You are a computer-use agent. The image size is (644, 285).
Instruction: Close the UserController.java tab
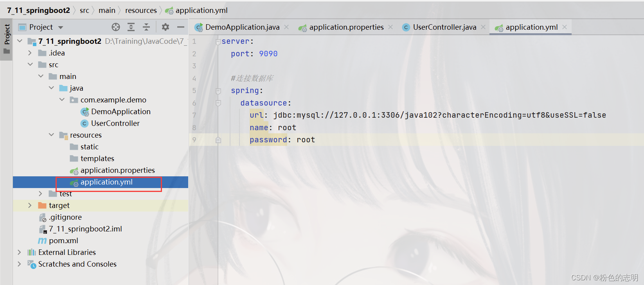pyautogui.click(x=483, y=27)
